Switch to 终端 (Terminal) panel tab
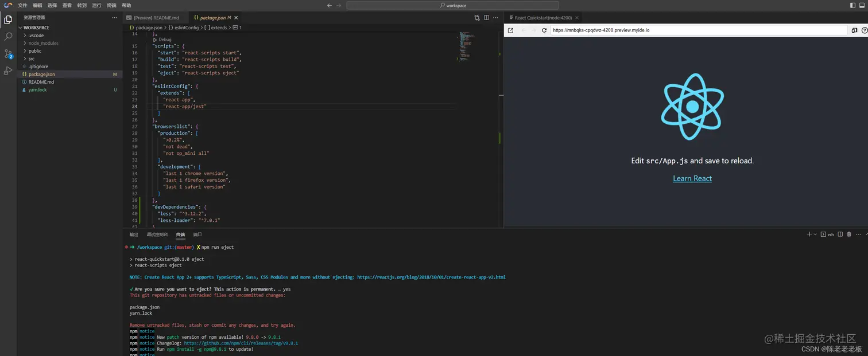 tap(181, 234)
